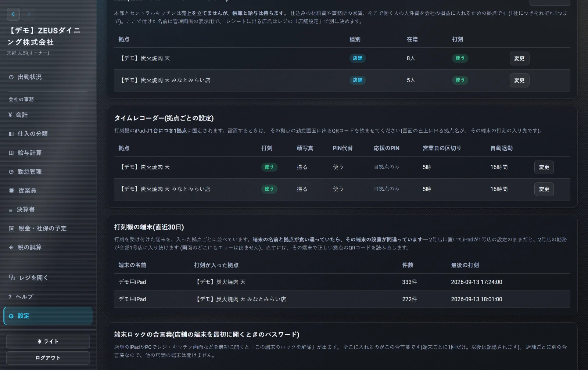Viewport: 588px width, 370px height.
Task: Click the 営業日の区切り column header
Action: pos(442,148)
